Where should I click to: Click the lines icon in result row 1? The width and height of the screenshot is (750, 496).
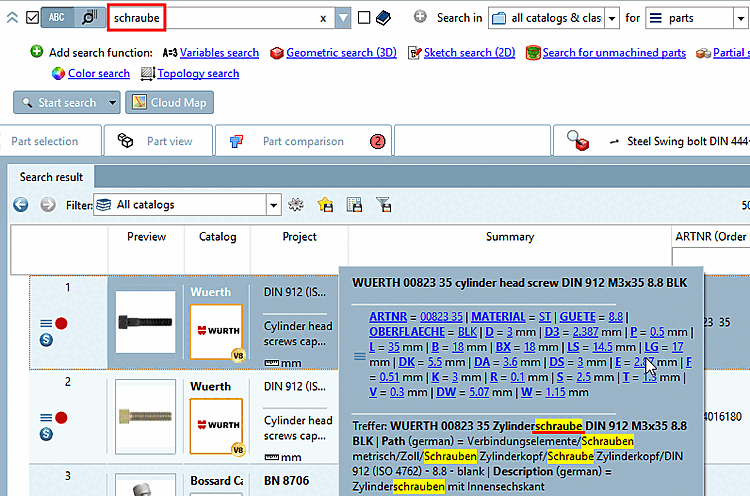coord(46,324)
